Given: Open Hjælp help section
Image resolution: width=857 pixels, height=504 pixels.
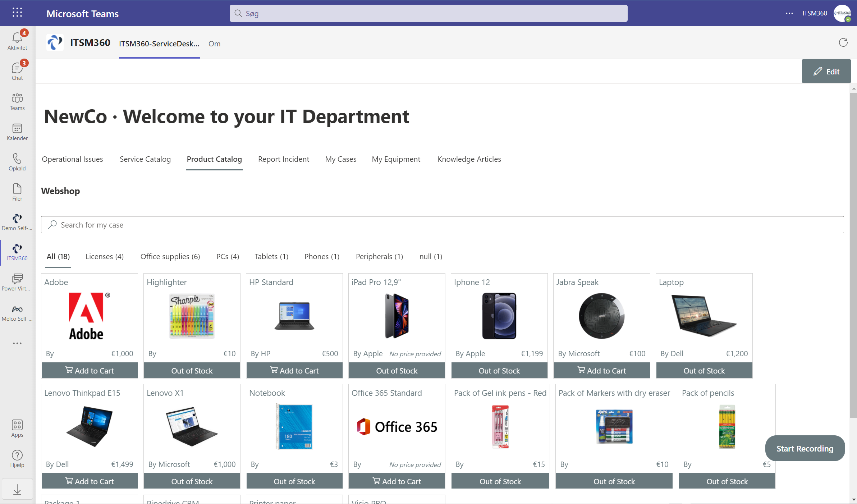Looking at the screenshot, I should click(17, 459).
